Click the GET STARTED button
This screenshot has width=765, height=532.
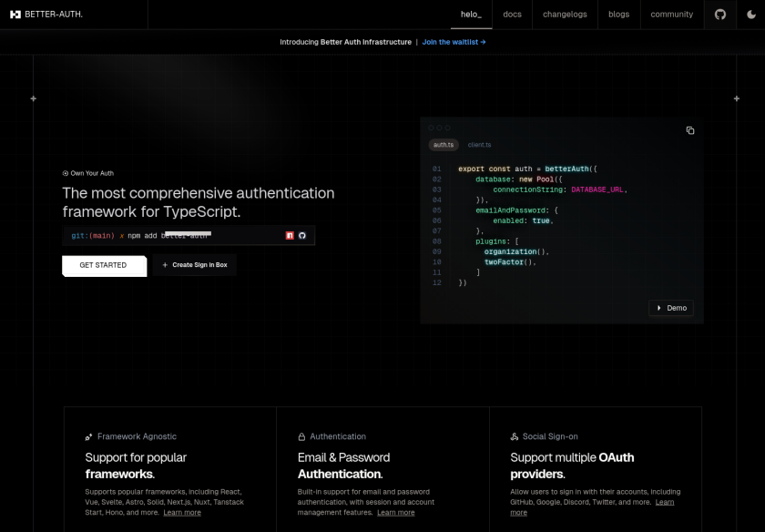[105, 265]
